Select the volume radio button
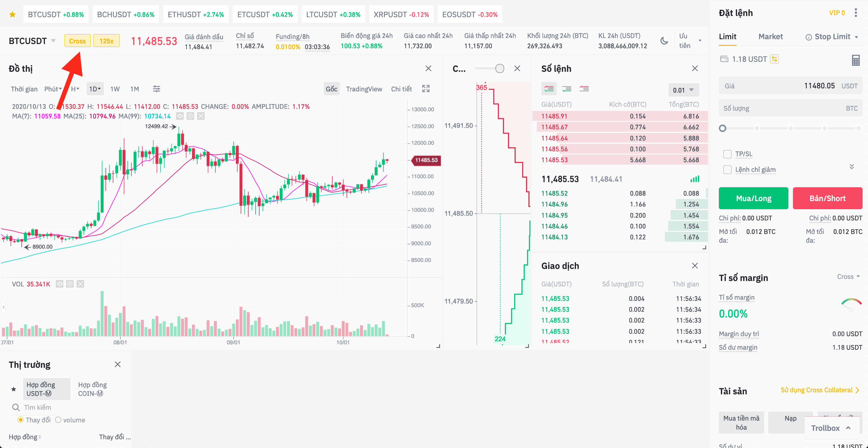Viewport: 868px width, 448px height. tap(58, 420)
